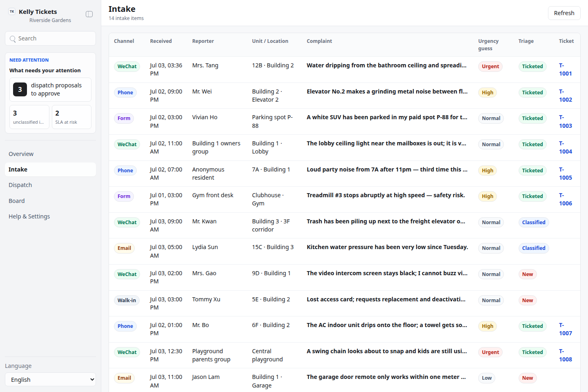Image resolution: width=588 pixels, height=392 pixels.
Task: Open ticket T-1002 link
Action: 565,96
